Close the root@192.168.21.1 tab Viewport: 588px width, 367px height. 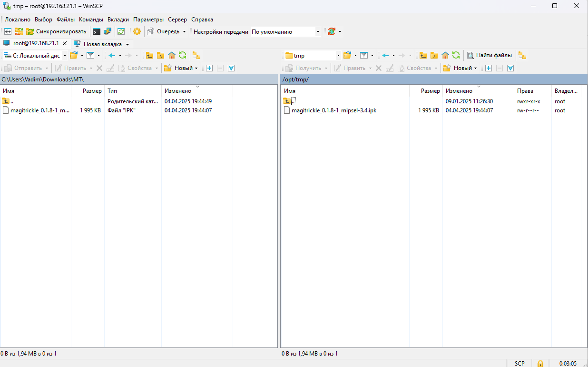pos(65,43)
